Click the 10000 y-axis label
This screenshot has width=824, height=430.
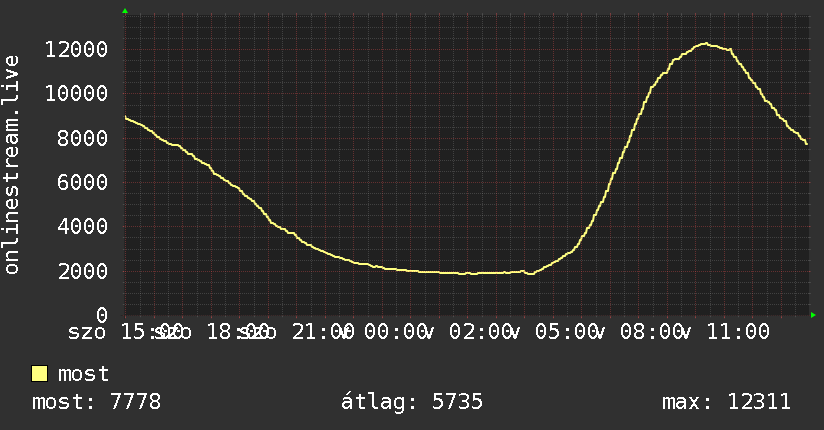pyautogui.click(x=76, y=94)
